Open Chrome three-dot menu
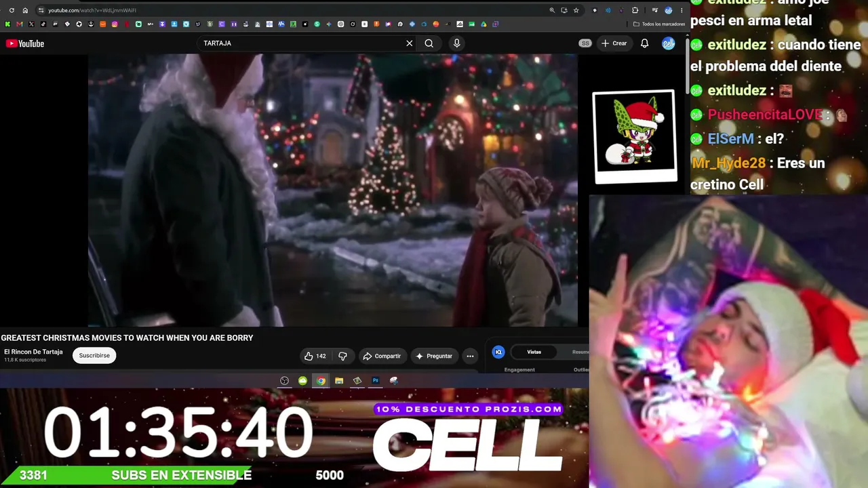This screenshot has height=488, width=868. point(682,10)
